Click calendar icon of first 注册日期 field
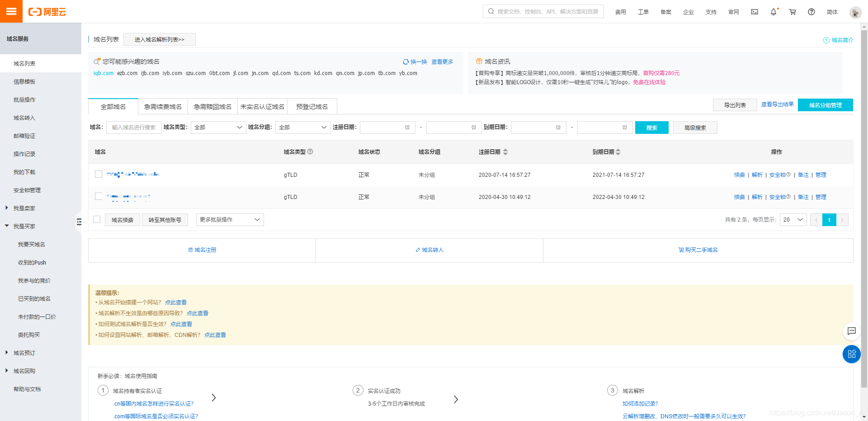This screenshot has height=421, width=868. 407,128
